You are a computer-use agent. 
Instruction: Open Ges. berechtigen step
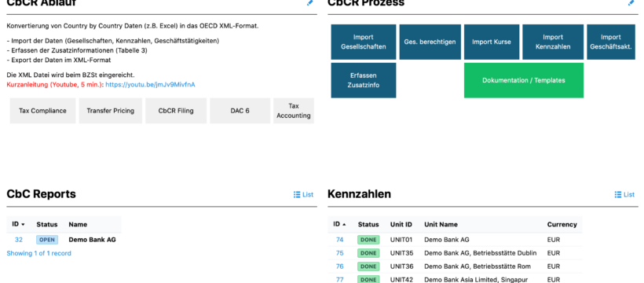pyautogui.click(x=430, y=42)
